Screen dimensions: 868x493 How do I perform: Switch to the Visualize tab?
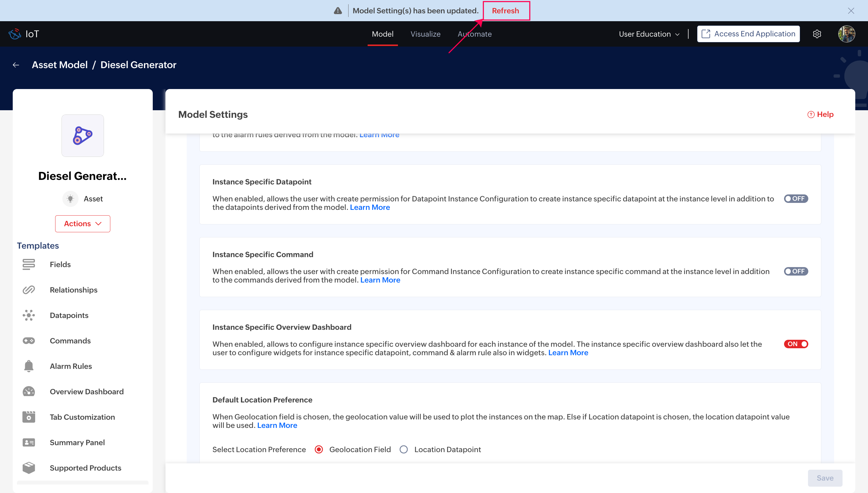(425, 34)
